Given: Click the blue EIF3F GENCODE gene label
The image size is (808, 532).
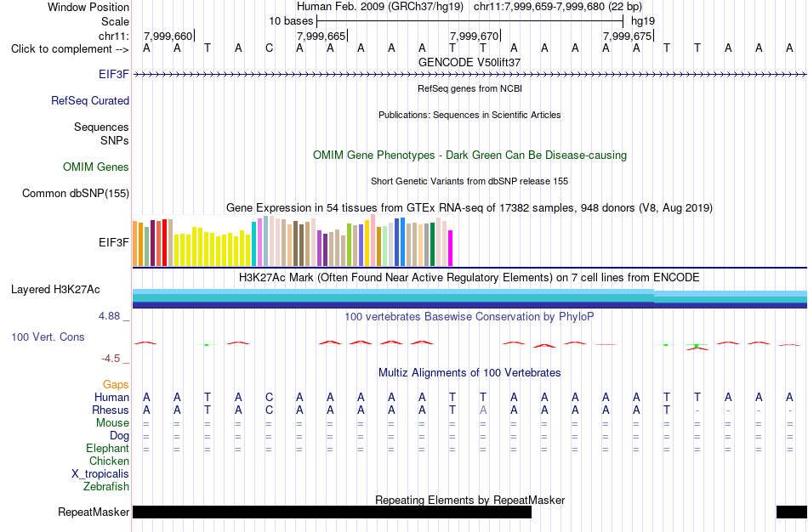Looking at the screenshot, I should [113, 74].
